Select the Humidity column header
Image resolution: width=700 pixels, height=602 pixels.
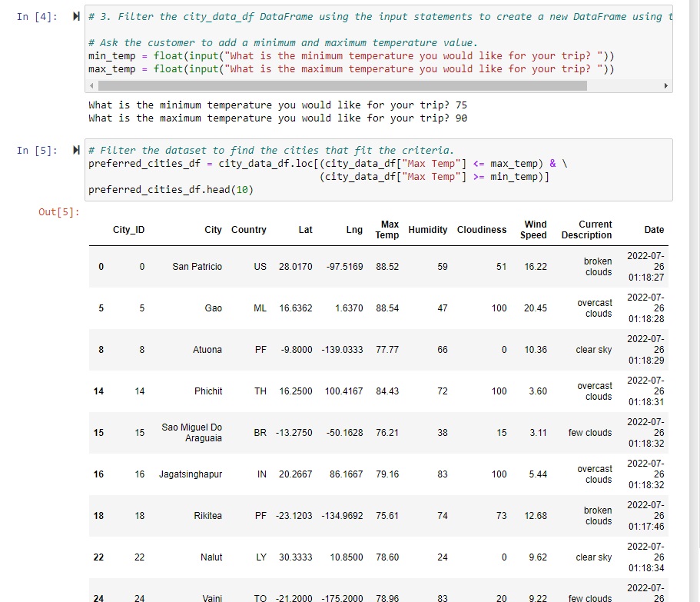point(427,230)
